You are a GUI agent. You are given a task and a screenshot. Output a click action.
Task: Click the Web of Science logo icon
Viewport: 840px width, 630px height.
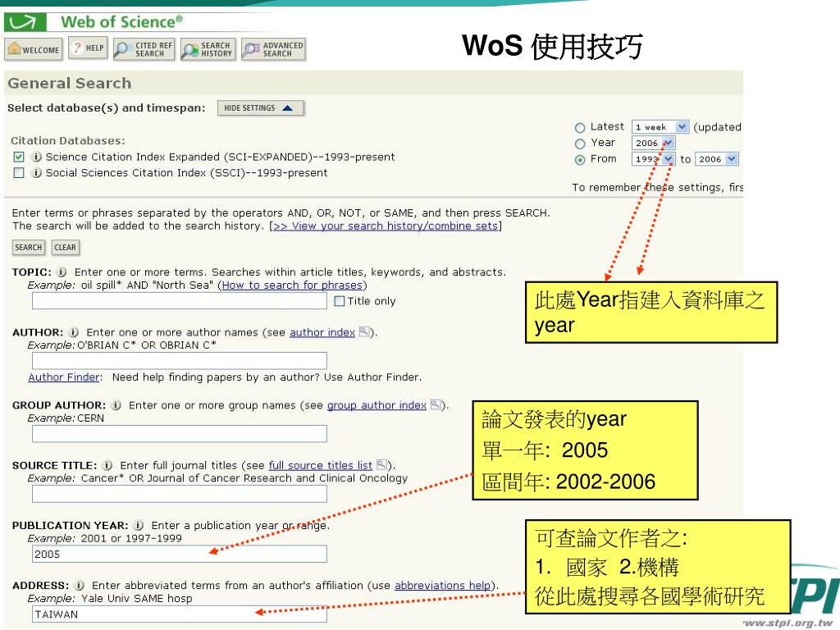[x=25, y=22]
